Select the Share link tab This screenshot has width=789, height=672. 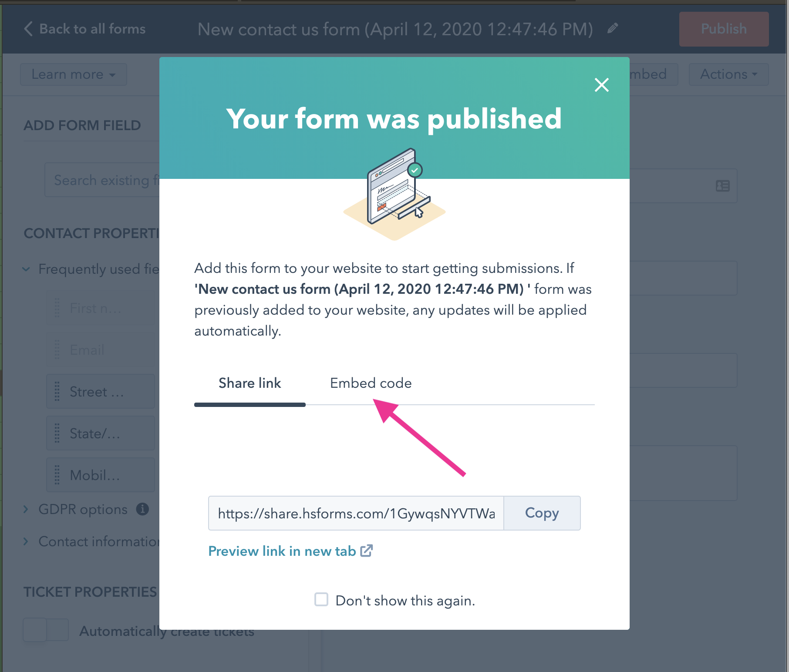[250, 383]
